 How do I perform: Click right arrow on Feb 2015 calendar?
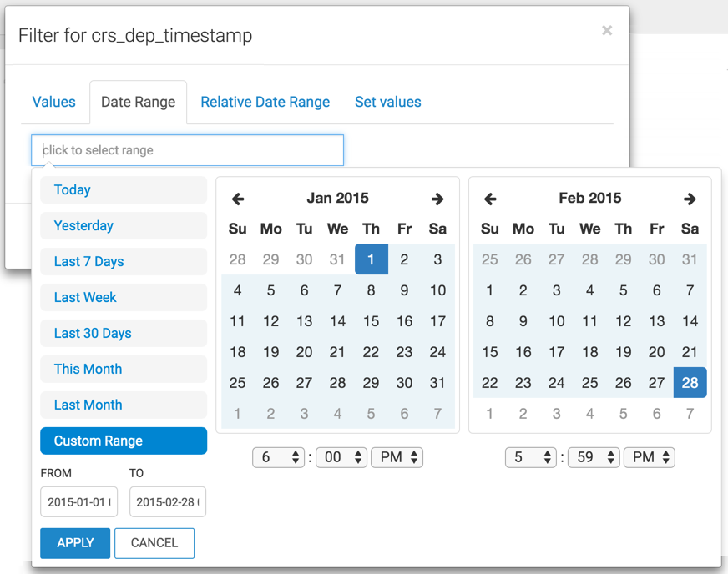tap(690, 199)
